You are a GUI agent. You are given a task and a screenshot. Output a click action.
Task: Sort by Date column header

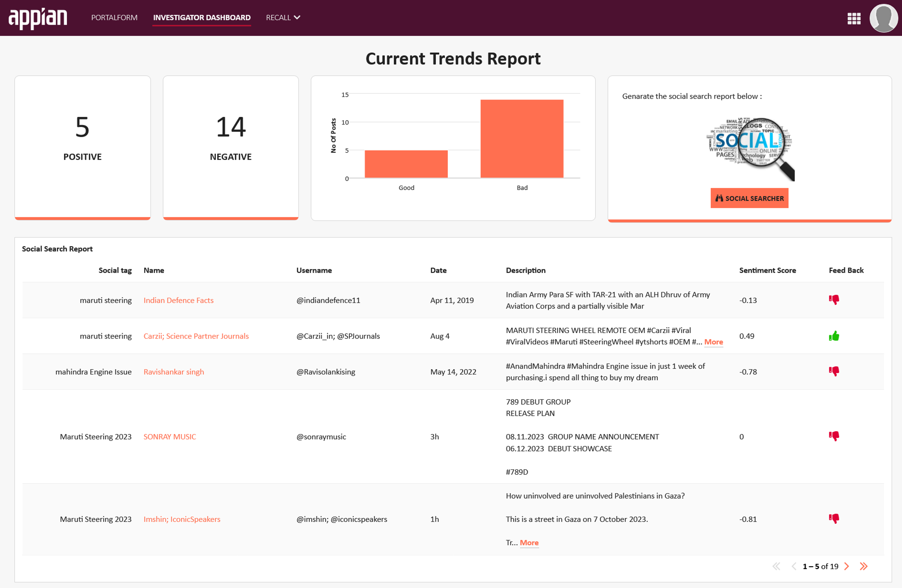[x=438, y=270]
